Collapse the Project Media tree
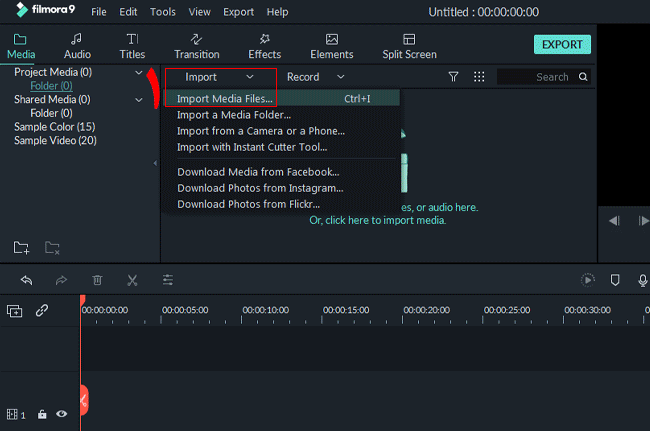650x431 pixels. 139,73
